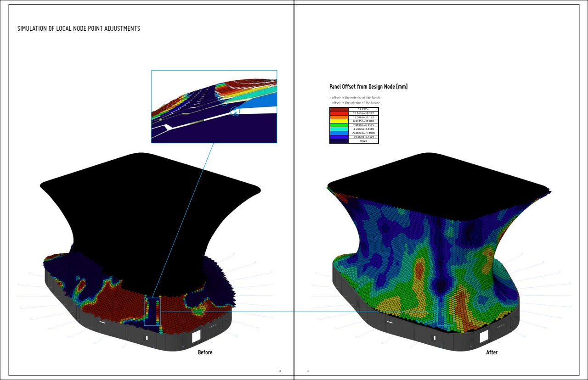Image resolution: width=588 pixels, height=380 pixels.
Task: Click the white door panel on the Before base
Action: coord(196,336)
